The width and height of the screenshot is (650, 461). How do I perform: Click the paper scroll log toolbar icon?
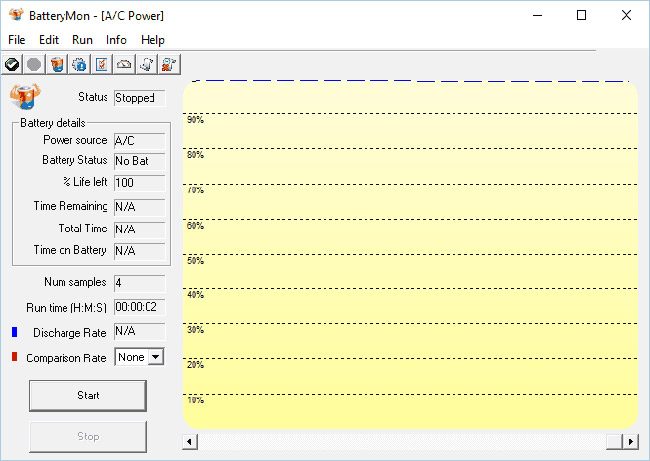(147, 64)
